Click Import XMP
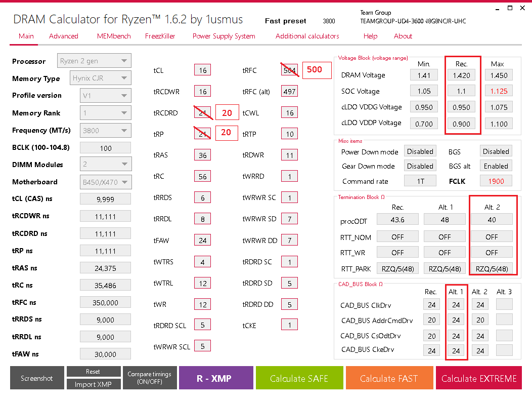The image size is (532, 400). pos(94,384)
